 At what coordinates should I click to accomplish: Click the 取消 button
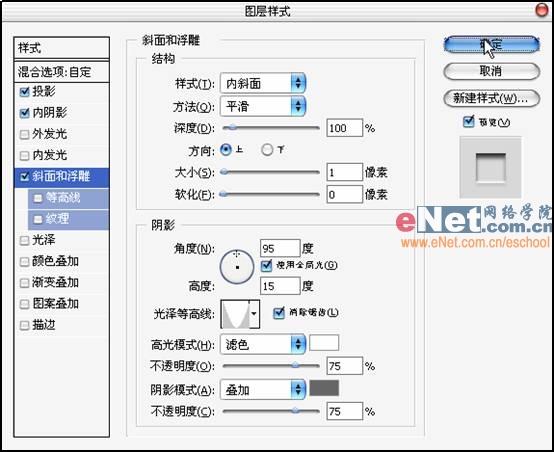point(491,71)
